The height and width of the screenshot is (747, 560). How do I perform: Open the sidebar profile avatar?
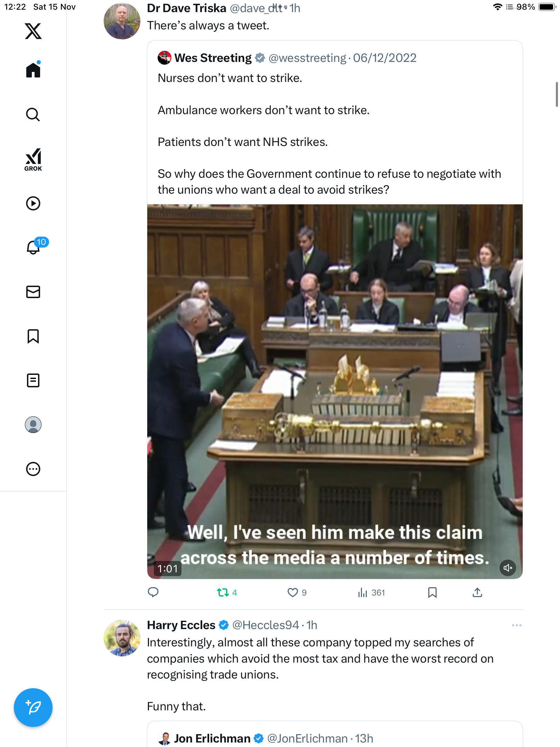pyautogui.click(x=33, y=425)
